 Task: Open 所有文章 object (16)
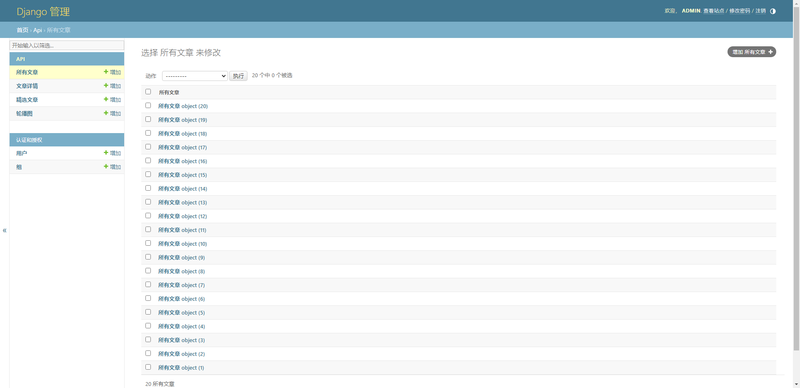coord(183,161)
